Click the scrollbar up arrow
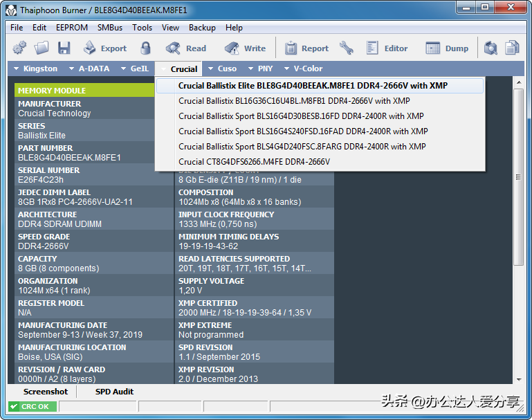The height and width of the screenshot is (420, 532). click(x=518, y=82)
